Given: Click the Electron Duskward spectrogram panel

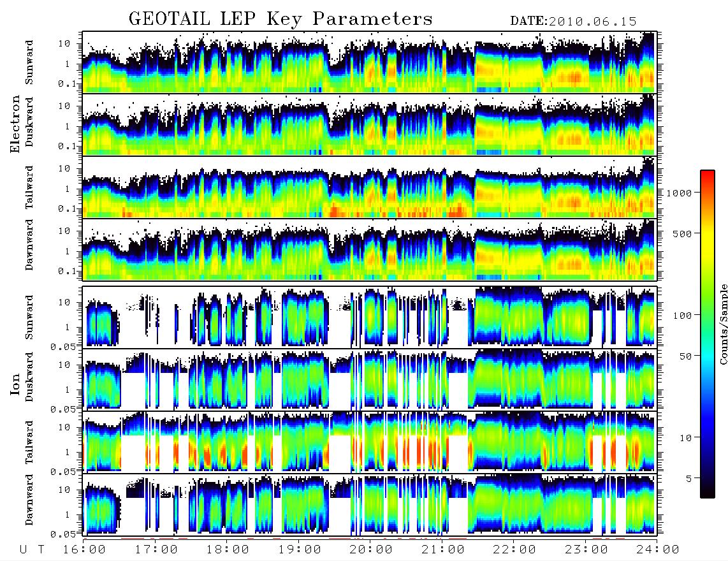Looking at the screenshot, I should [x=370, y=124].
